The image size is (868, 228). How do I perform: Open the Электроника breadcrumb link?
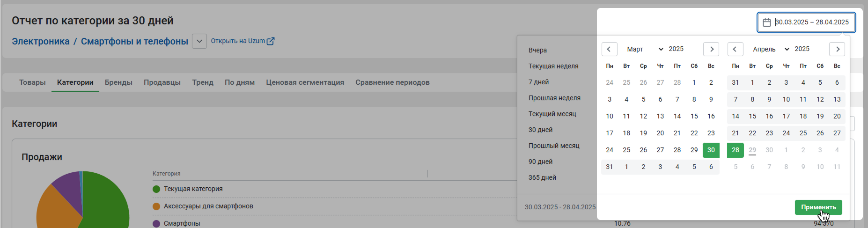[x=41, y=41]
